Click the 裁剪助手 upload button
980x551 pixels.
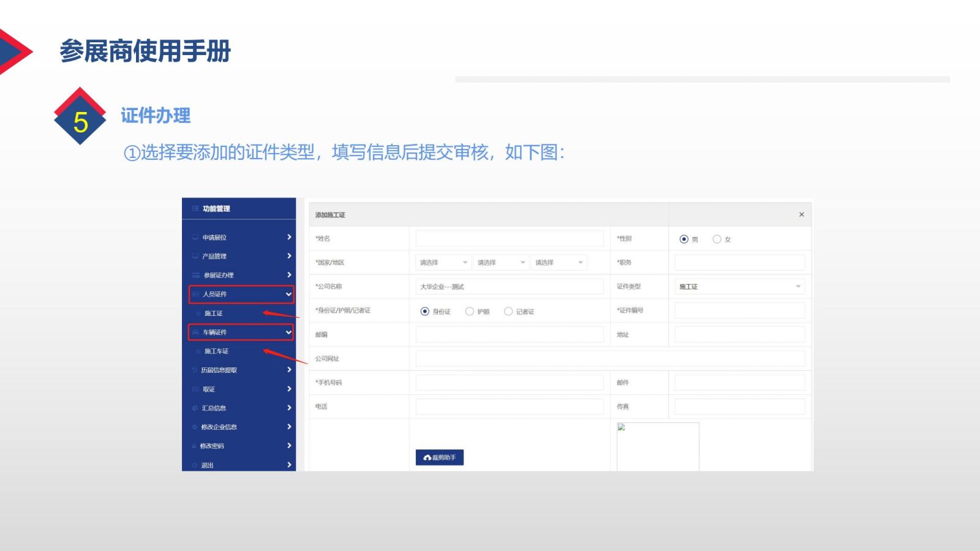pyautogui.click(x=440, y=457)
